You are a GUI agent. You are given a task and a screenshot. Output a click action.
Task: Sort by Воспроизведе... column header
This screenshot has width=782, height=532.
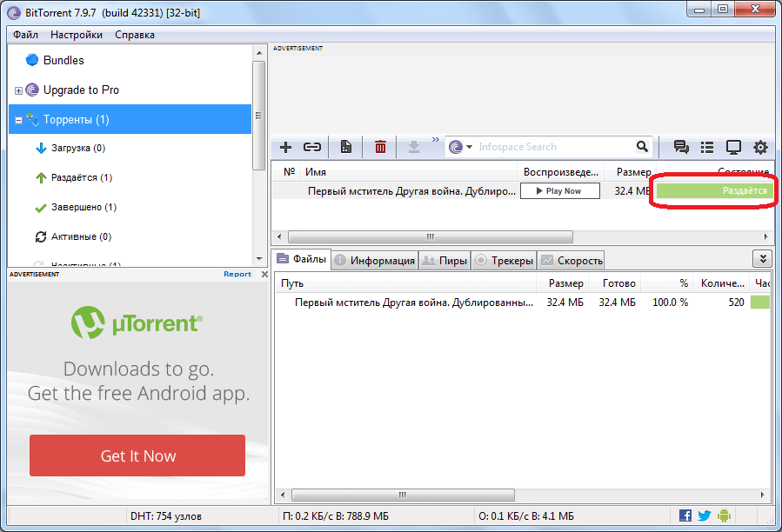(560, 172)
